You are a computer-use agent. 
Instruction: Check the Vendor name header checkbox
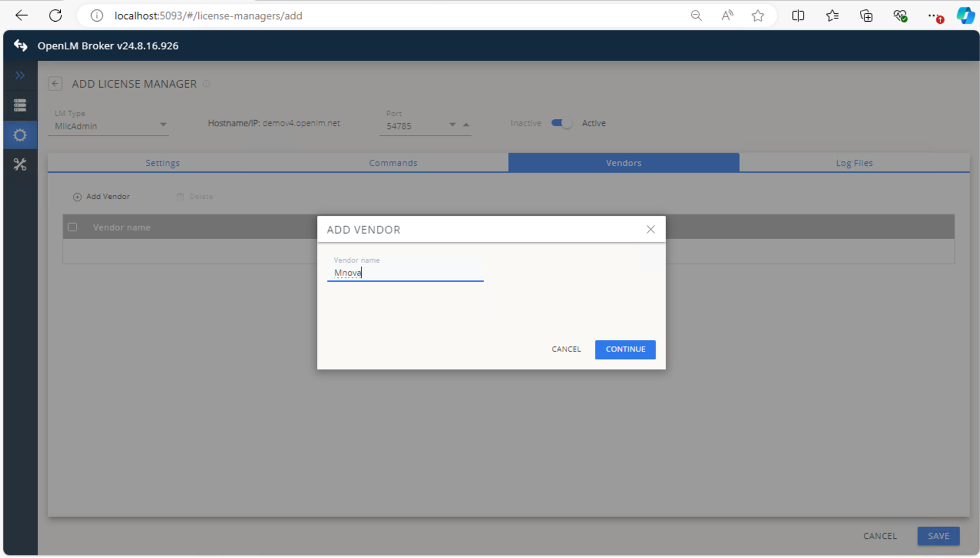click(x=73, y=227)
